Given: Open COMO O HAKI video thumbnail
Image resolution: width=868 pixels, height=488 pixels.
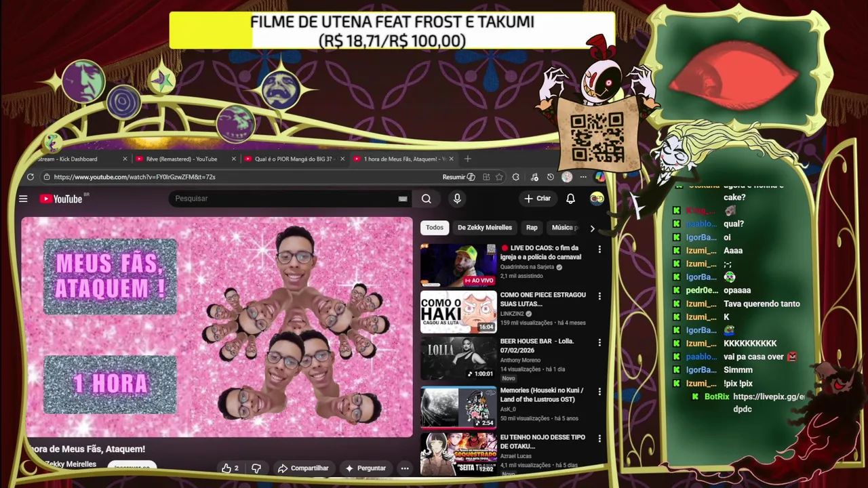Looking at the screenshot, I should tap(458, 312).
